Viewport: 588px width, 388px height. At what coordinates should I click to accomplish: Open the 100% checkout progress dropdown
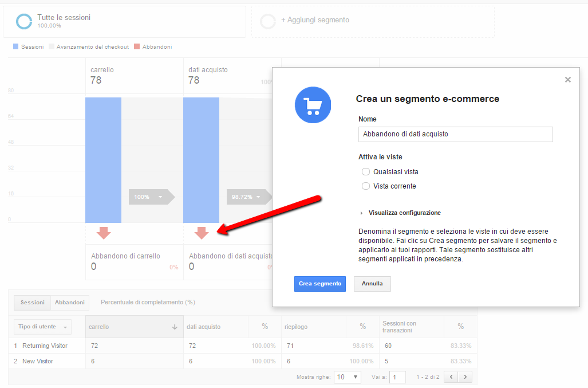pos(149,197)
